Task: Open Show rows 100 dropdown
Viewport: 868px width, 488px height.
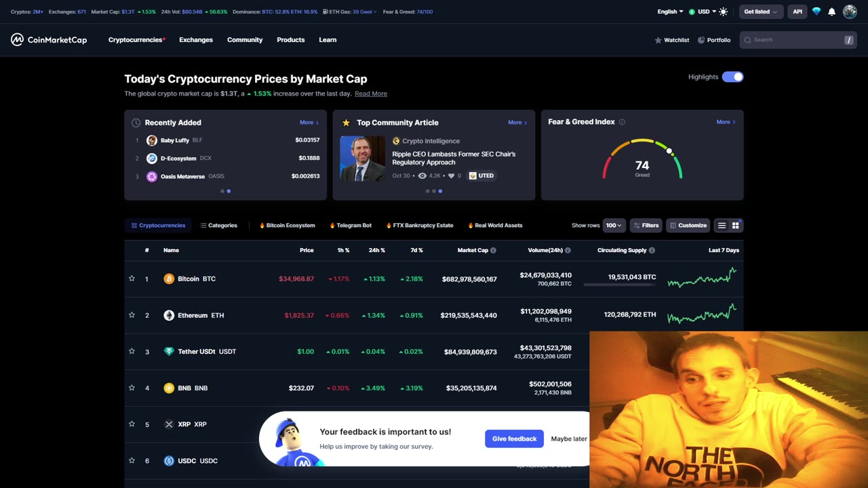Action: pyautogui.click(x=614, y=226)
